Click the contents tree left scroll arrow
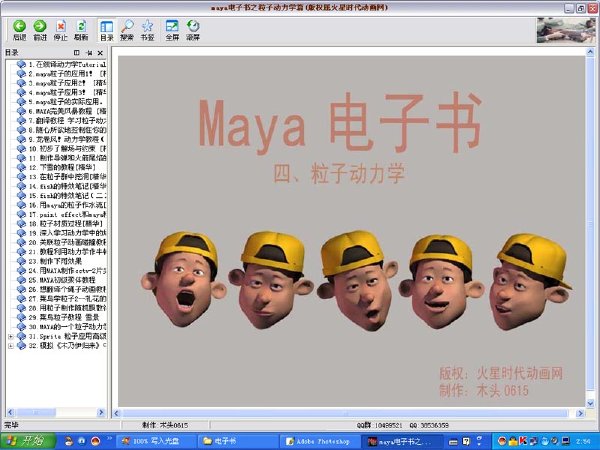600x450 pixels. (10, 412)
